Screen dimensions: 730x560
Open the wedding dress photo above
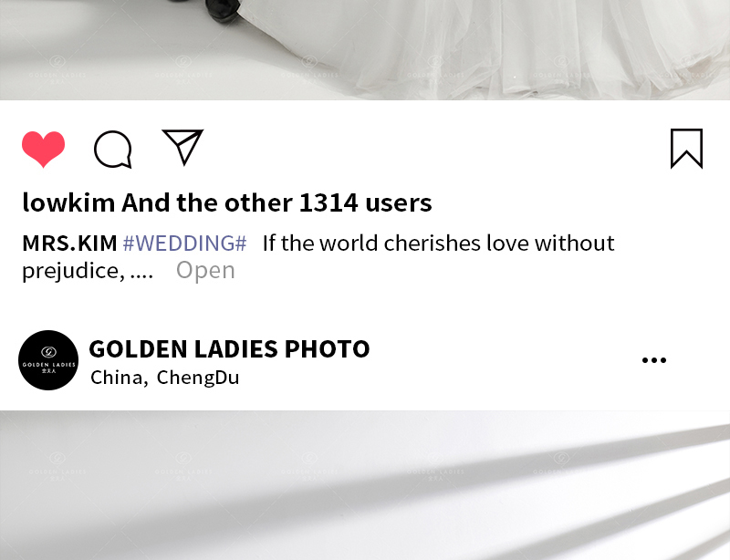coord(365,50)
